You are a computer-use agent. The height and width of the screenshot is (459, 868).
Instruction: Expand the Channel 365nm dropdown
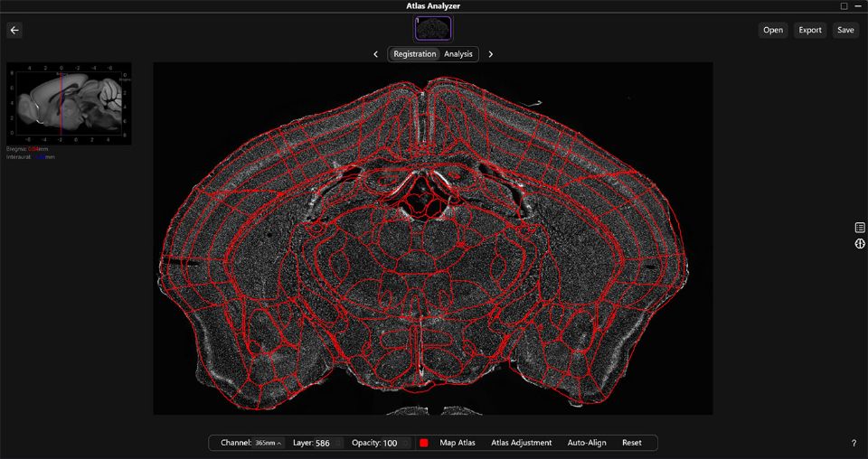pos(269,444)
